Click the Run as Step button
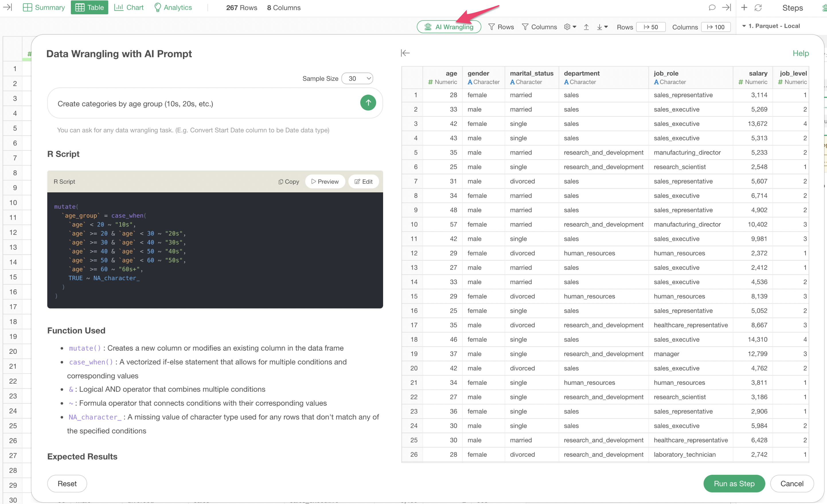 pyautogui.click(x=734, y=484)
